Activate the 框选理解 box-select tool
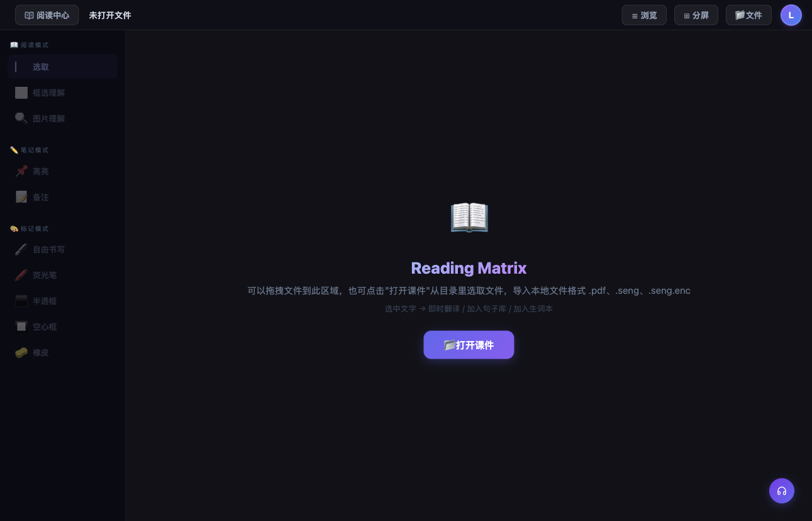 pyautogui.click(x=62, y=92)
